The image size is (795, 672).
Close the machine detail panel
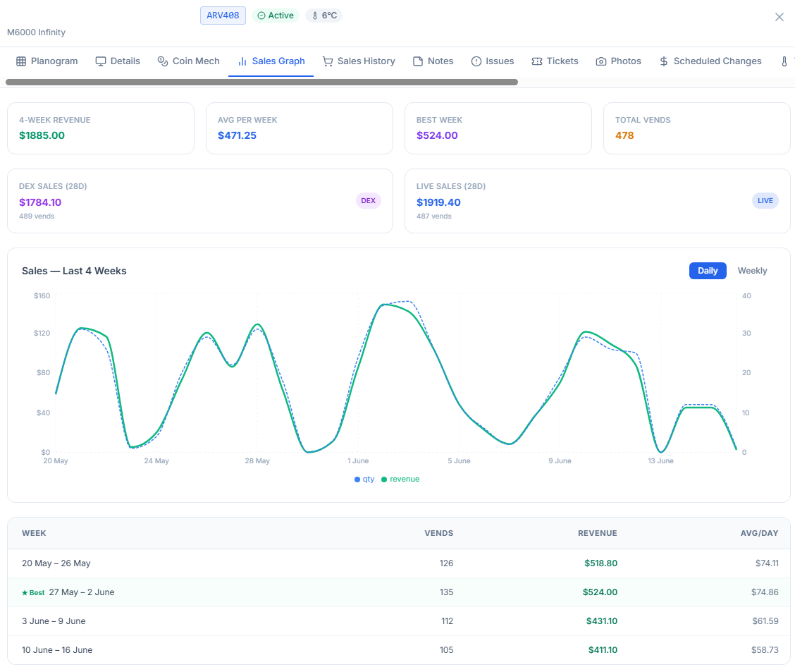779,17
